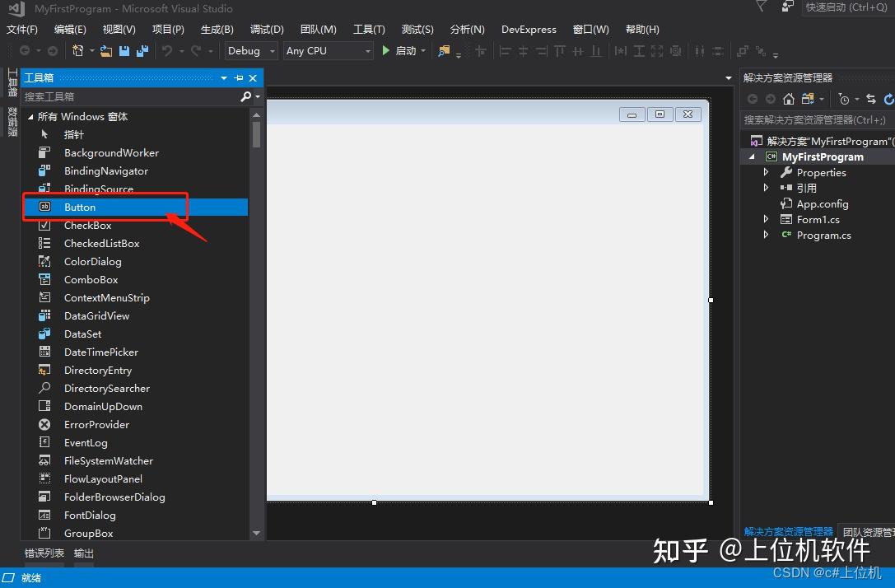Click the Navigate Backward toolbar icon

pyautogui.click(x=25, y=51)
